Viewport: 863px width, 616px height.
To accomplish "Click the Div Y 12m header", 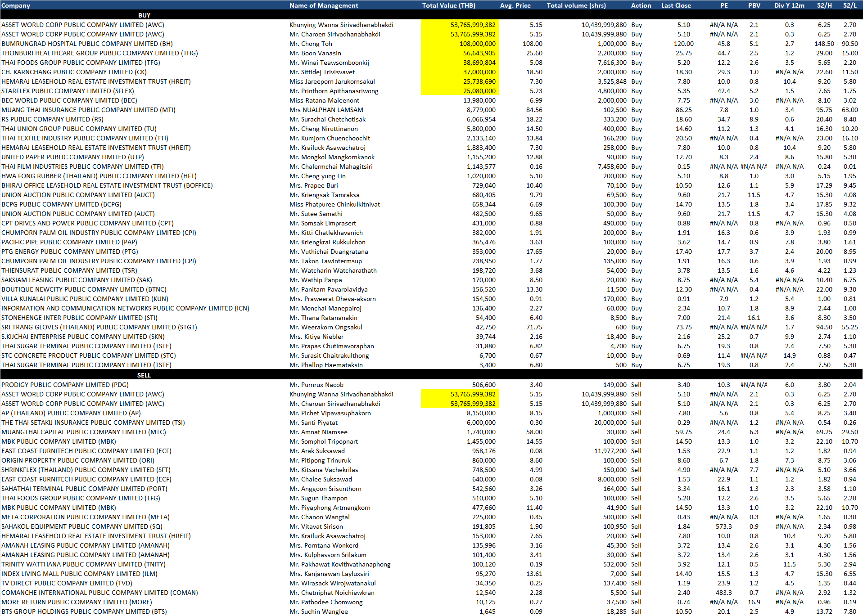I will tap(789, 5).
